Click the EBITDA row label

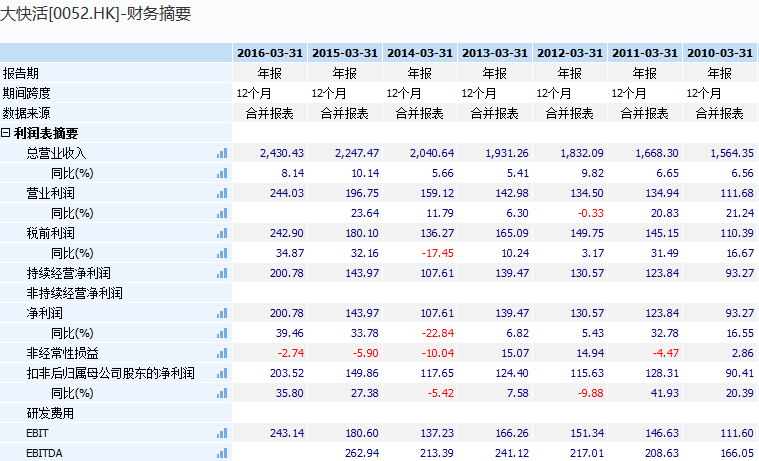44,454
